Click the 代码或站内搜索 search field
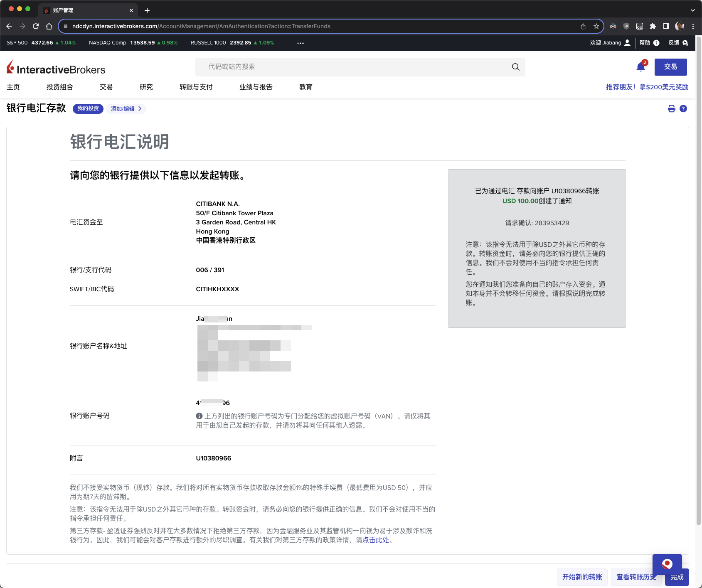The image size is (702, 588). click(x=353, y=67)
